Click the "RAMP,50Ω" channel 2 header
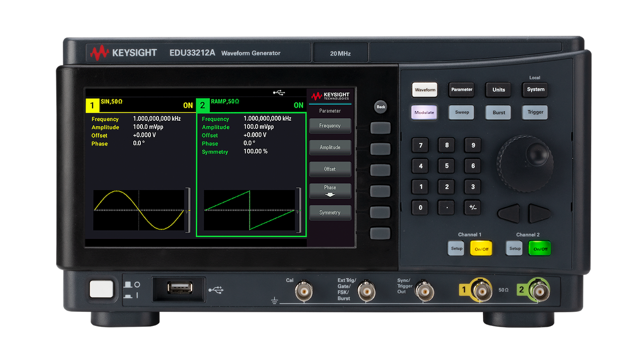 (225, 102)
